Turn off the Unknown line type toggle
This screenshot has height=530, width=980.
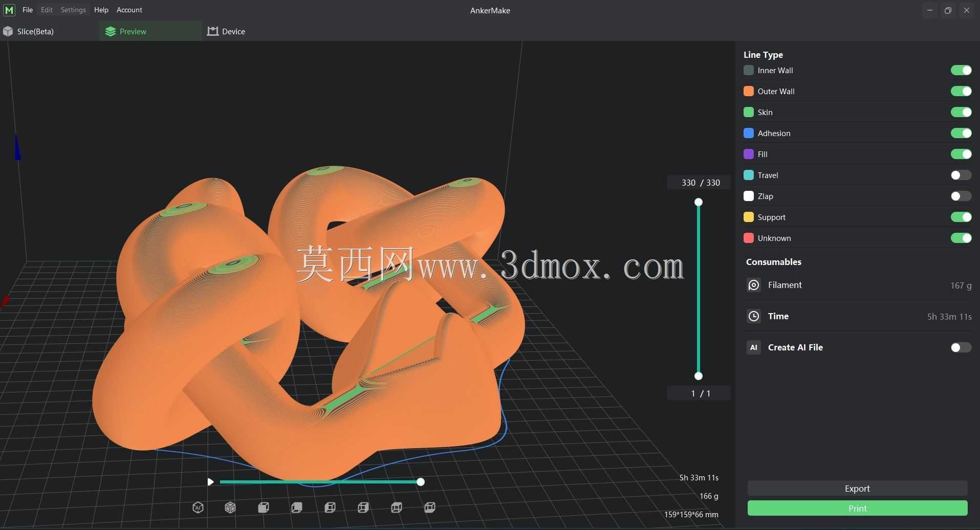pyautogui.click(x=961, y=238)
